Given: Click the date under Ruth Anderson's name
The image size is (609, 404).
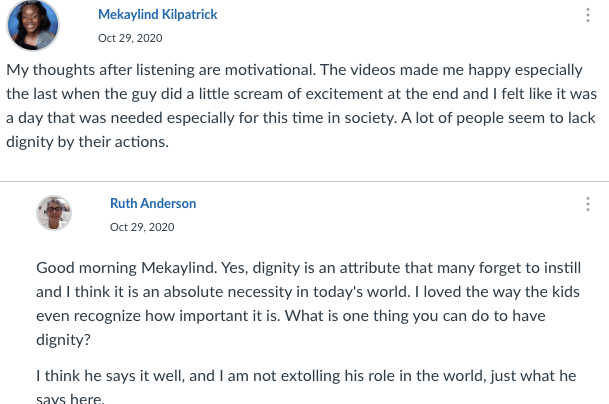Looking at the screenshot, I should point(142,226).
